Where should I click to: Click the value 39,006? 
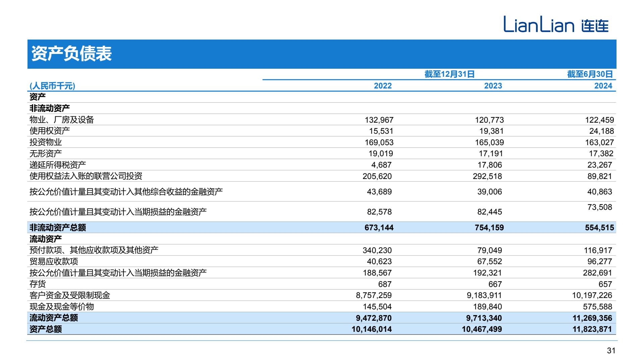point(490,192)
